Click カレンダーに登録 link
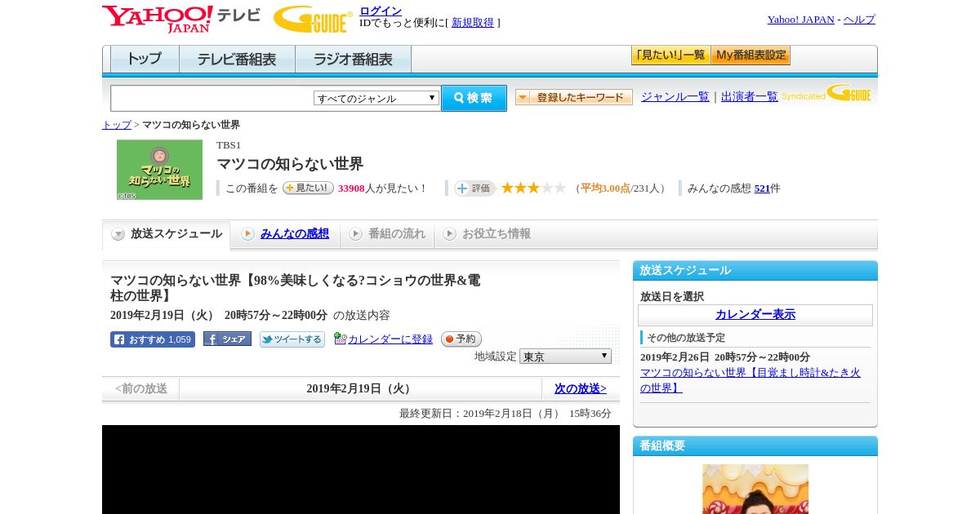The height and width of the screenshot is (514, 980). pos(390,339)
